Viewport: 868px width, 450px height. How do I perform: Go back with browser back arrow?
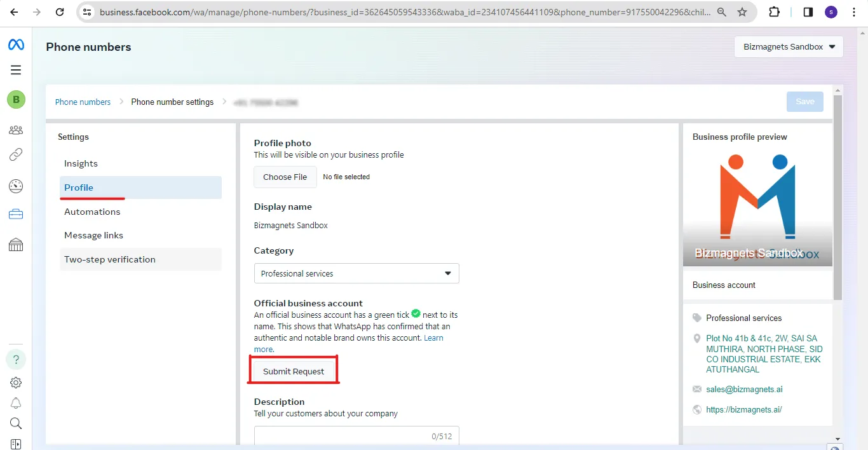pos(14,12)
